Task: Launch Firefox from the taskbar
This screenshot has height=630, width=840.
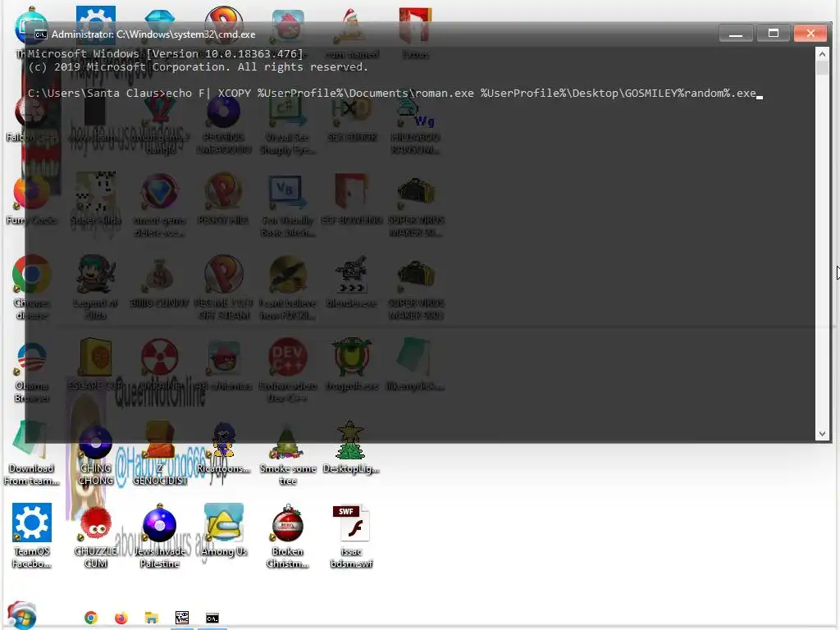Action: pos(121,618)
